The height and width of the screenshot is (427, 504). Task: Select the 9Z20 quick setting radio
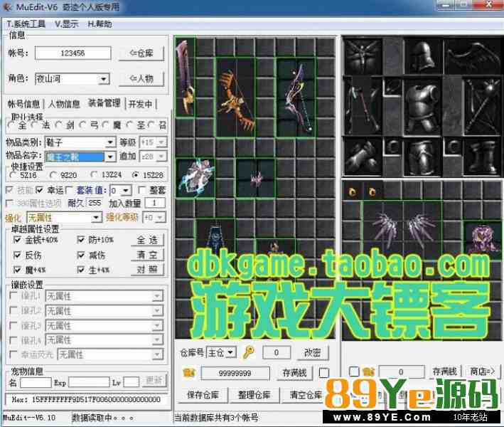(x=54, y=175)
